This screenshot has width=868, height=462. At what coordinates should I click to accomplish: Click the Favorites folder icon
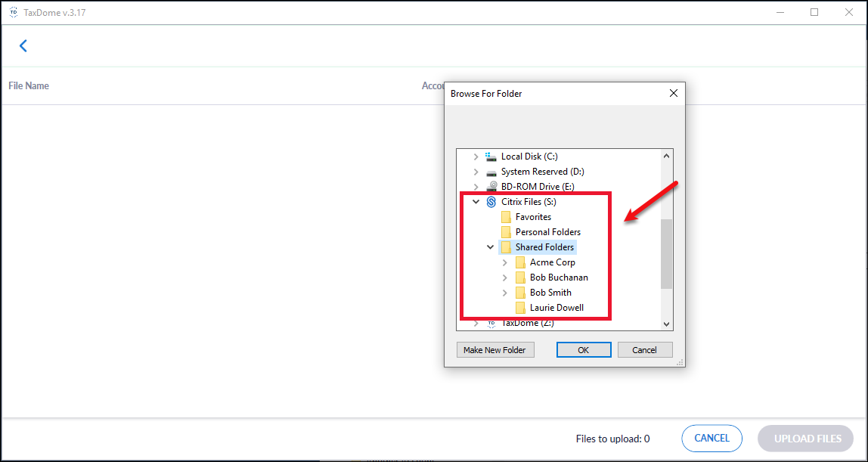(x=507, y=217)
